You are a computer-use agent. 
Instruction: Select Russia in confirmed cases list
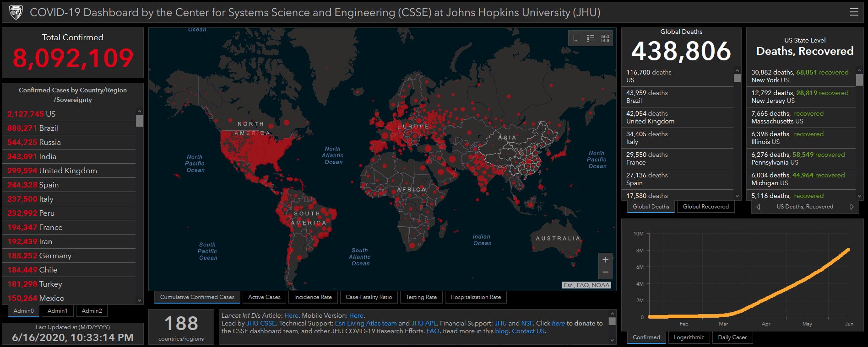69,142
